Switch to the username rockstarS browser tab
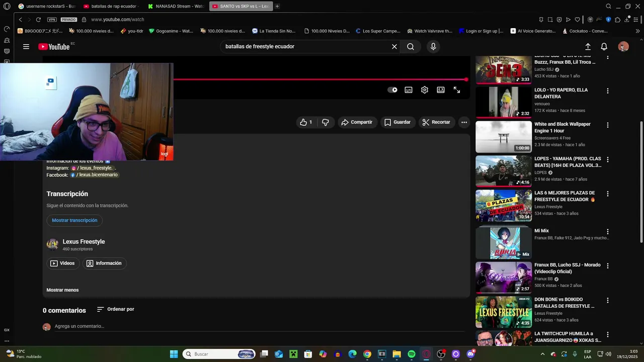 pyautogui.click(x=46, y=6)
